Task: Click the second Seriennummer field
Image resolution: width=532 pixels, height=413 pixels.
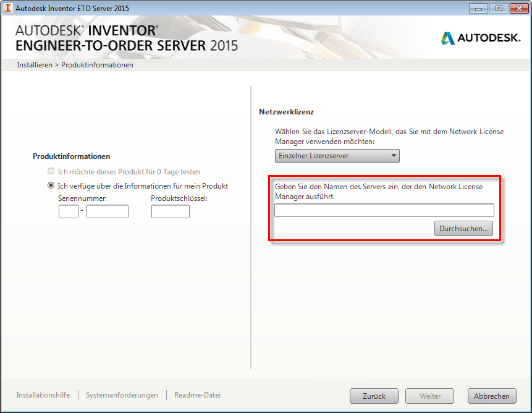Action: coord(108,211)
